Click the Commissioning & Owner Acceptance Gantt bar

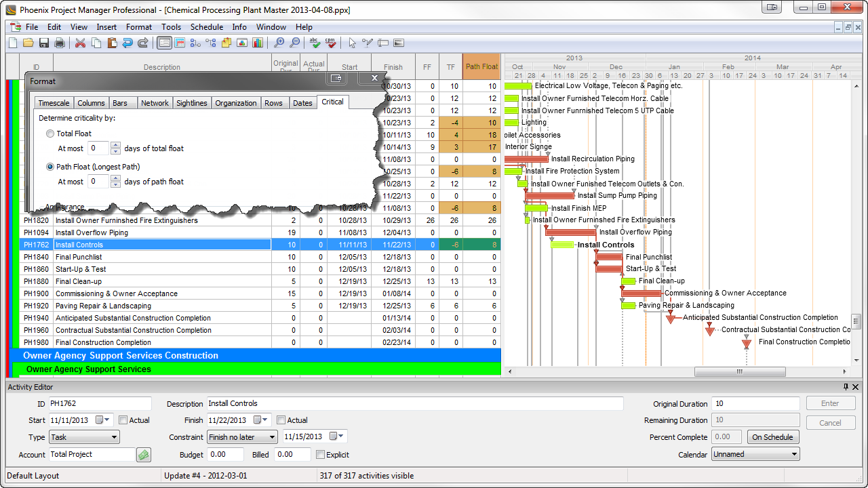642,293
